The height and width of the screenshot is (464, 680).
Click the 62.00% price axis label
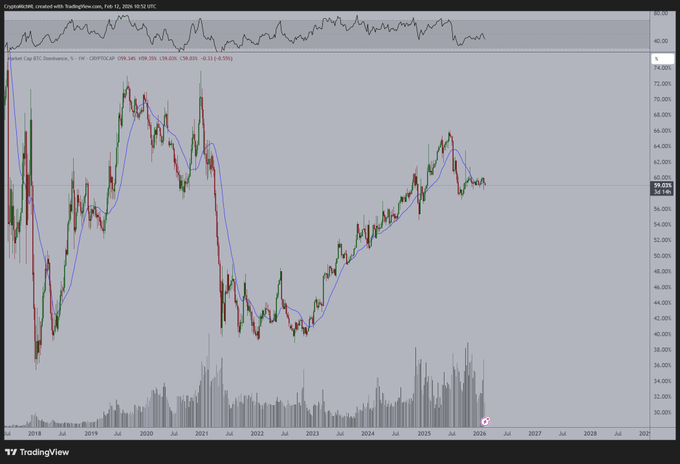point(662,162)
